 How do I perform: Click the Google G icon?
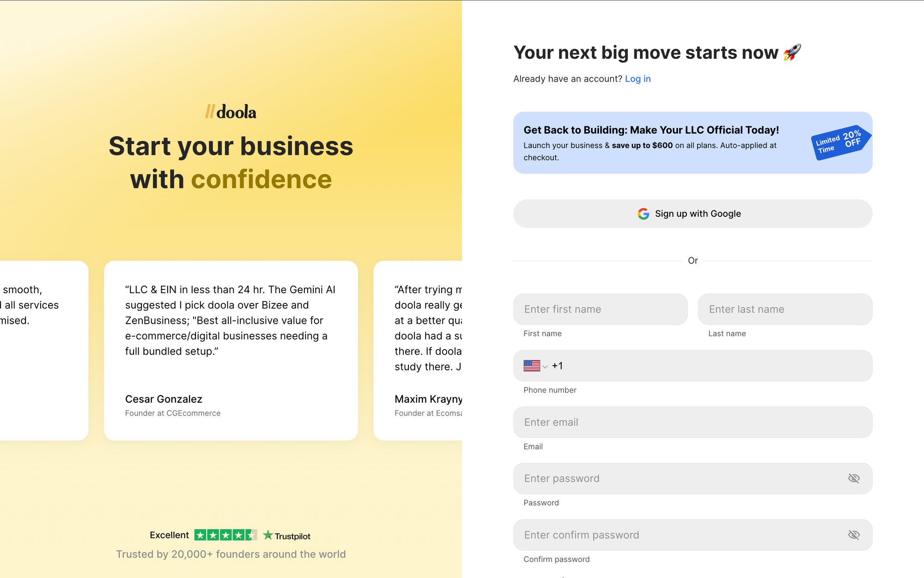pyautogui.click(x=643, y=214)
